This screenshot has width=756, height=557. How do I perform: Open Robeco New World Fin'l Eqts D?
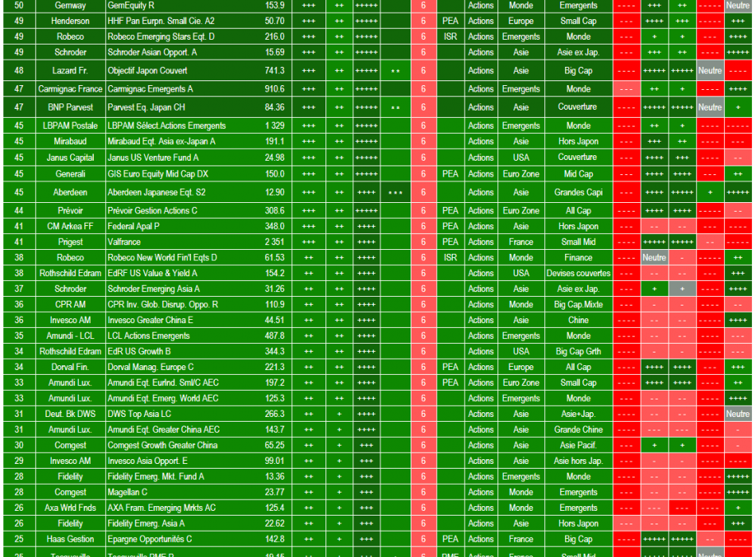point(162,258)
